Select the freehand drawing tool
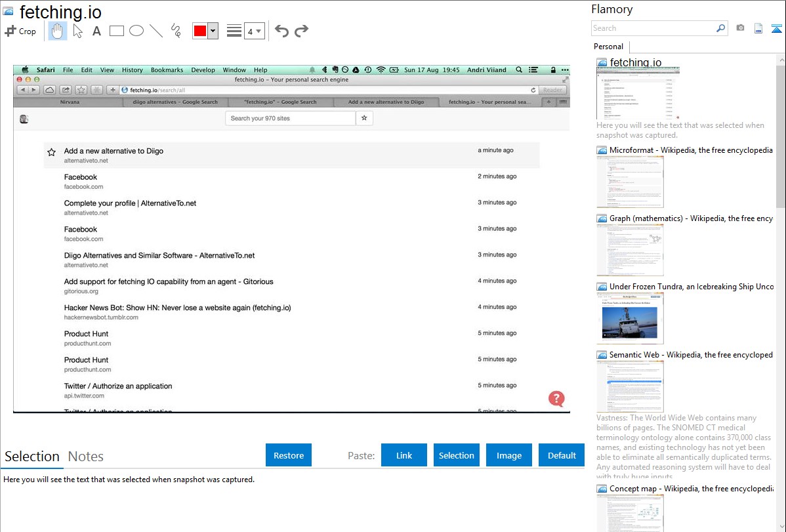786x532 pixels. (x=176, y=31)
